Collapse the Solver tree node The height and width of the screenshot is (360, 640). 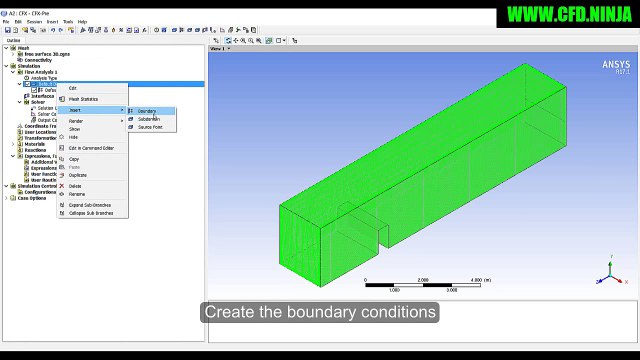pos(20,102)
